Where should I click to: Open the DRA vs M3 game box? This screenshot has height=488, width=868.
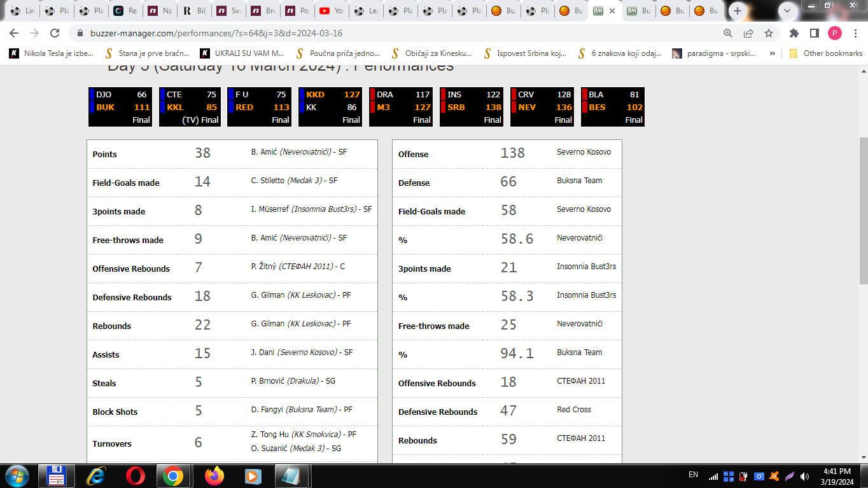coord(401,107)
